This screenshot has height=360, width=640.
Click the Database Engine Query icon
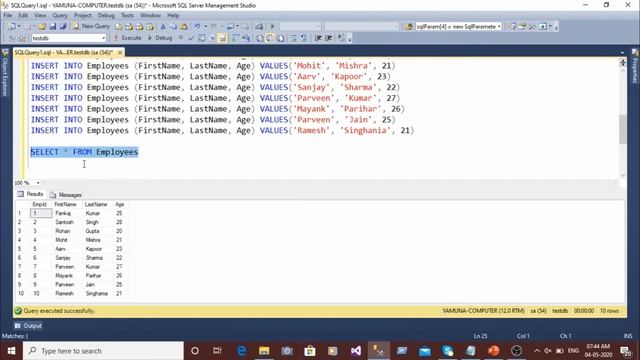118,27
